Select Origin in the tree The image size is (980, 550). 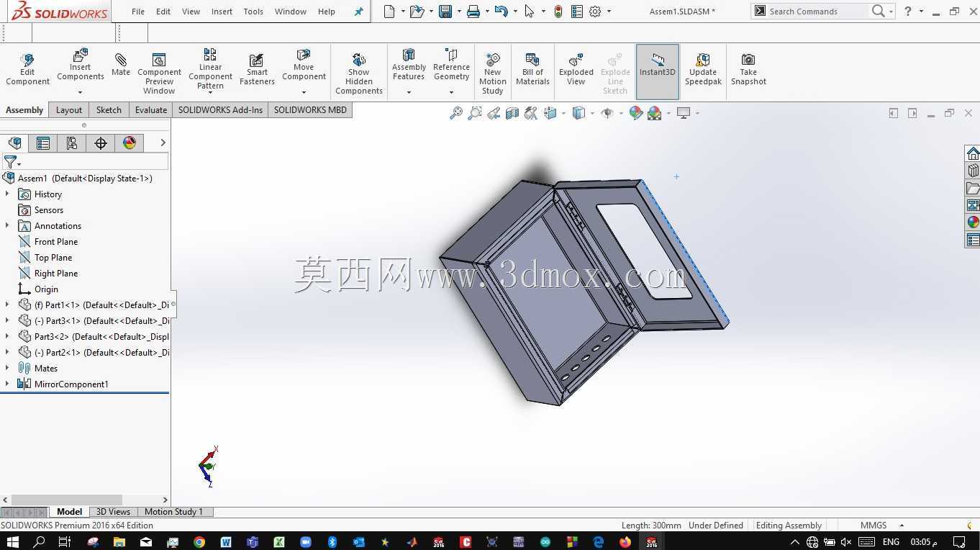(x=46, y=289)
